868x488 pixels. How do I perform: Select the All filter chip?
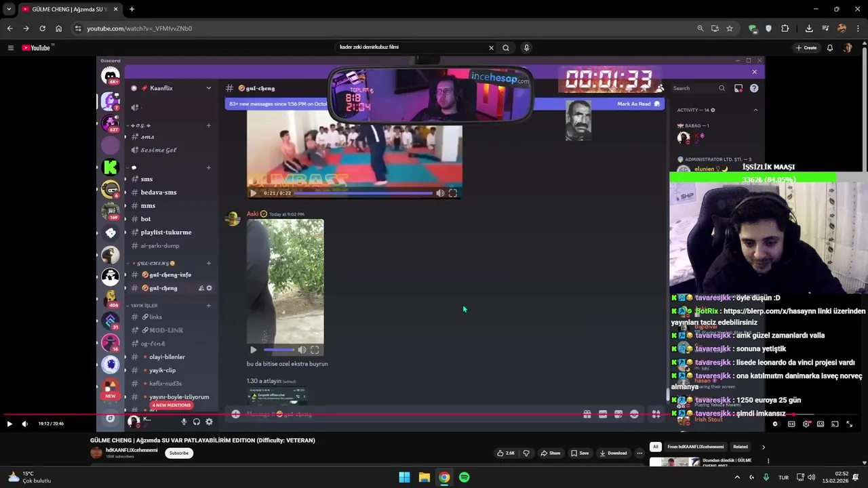pos(656,447)
